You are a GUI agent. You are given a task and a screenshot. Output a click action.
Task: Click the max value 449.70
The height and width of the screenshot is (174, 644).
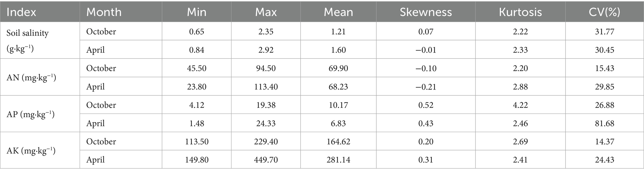(266, 160)
